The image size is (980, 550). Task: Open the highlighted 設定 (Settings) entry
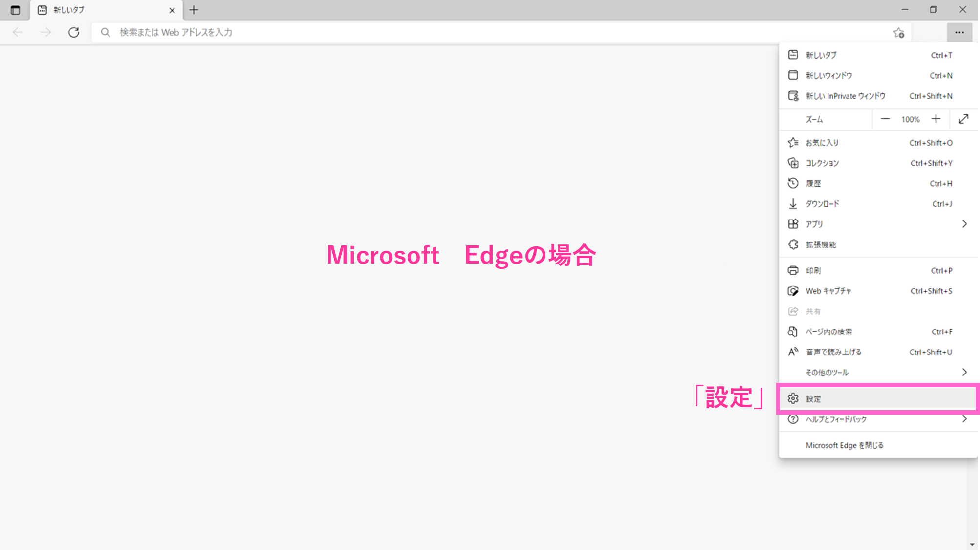(814, 398)
